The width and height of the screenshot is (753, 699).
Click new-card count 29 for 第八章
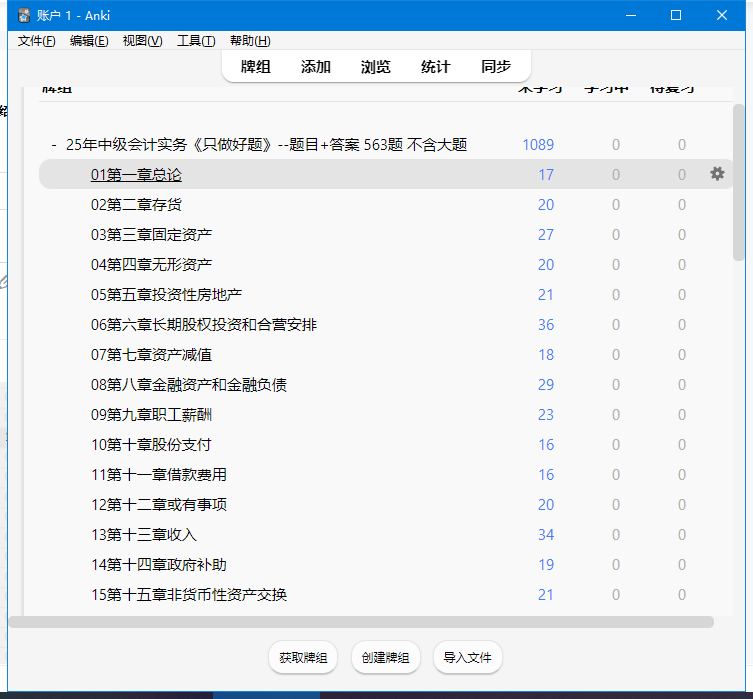(x=546, y=385)
